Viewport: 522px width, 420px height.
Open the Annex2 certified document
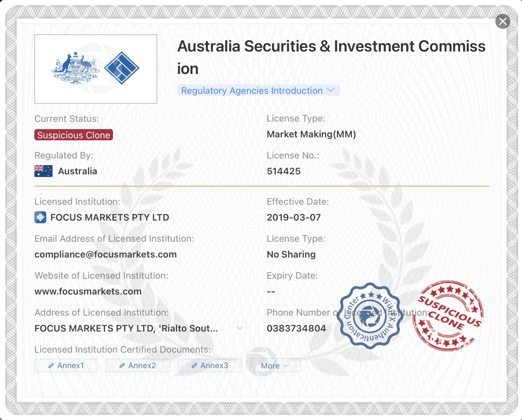(137, 366)
